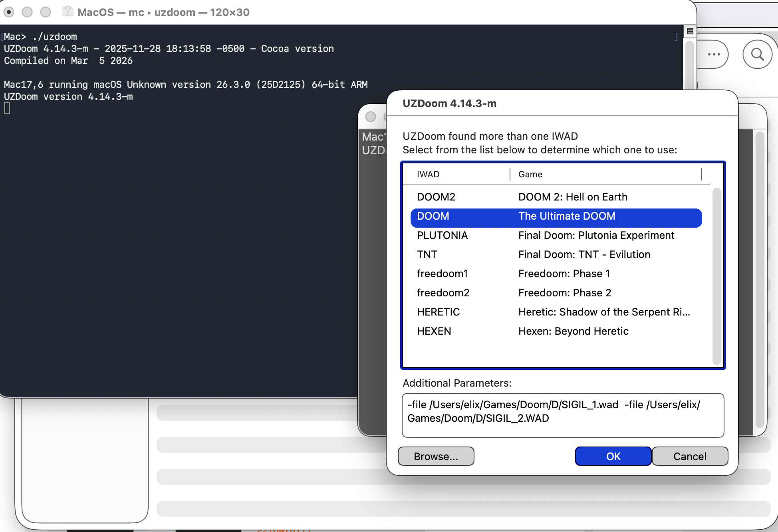This screenshot has width=778, height=532.
Task: Click the "DOOM 2: Hell on Earth" text
Action: [573, 197]
